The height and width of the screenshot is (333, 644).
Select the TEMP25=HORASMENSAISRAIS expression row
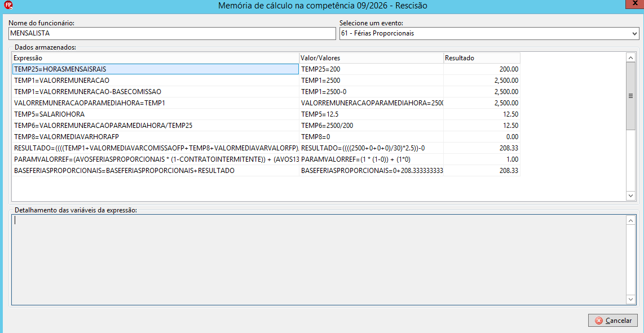156,69
